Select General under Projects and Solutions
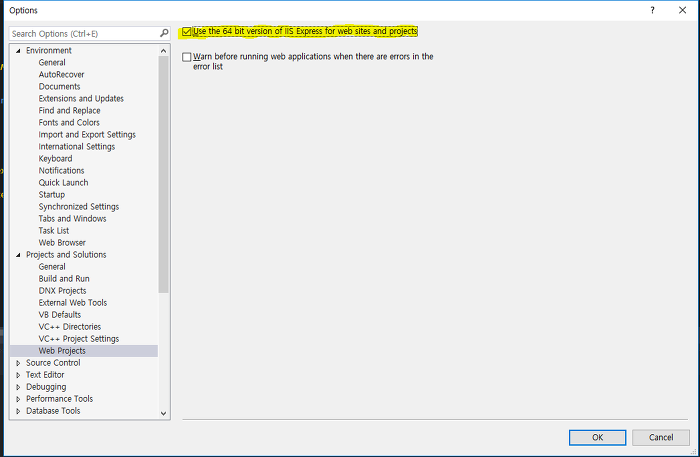 pyautogui.click(x=52, y=267)
